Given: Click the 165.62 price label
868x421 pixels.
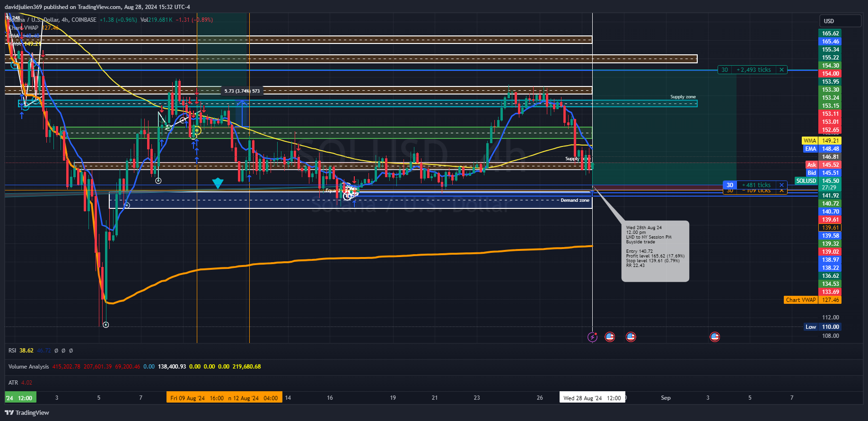Looking at the screenshot, I should click(x=830, y=34).
